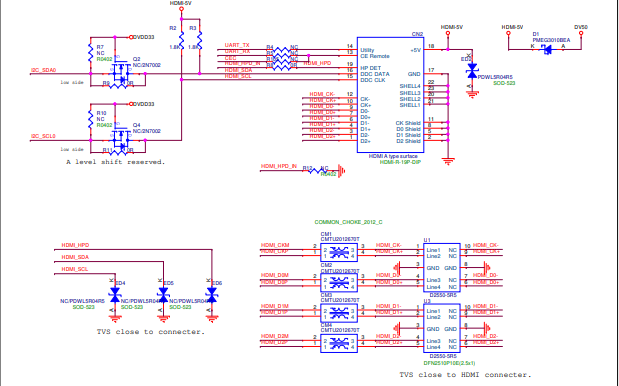Click the I2C_SDA0 net label
Viewport: 619px width, 386px height.
tap(43, 70)
